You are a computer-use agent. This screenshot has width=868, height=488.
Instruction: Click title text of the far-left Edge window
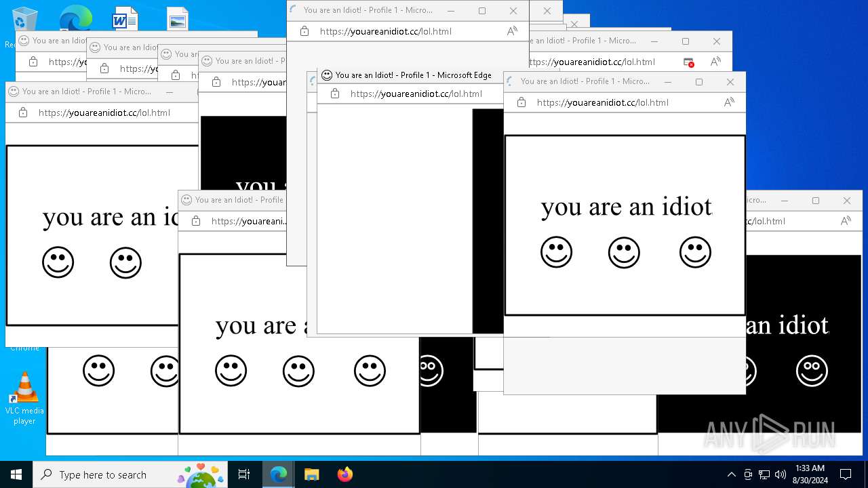(87, 91)
